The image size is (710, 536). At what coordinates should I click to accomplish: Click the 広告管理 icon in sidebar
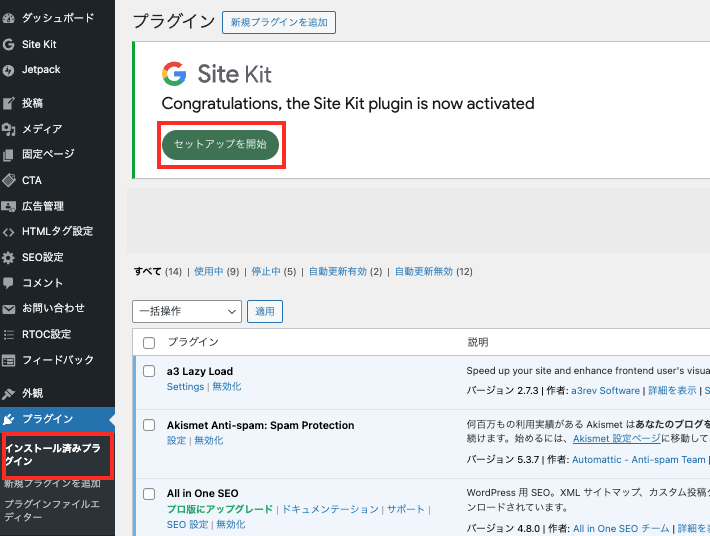(x=8, y=206)
